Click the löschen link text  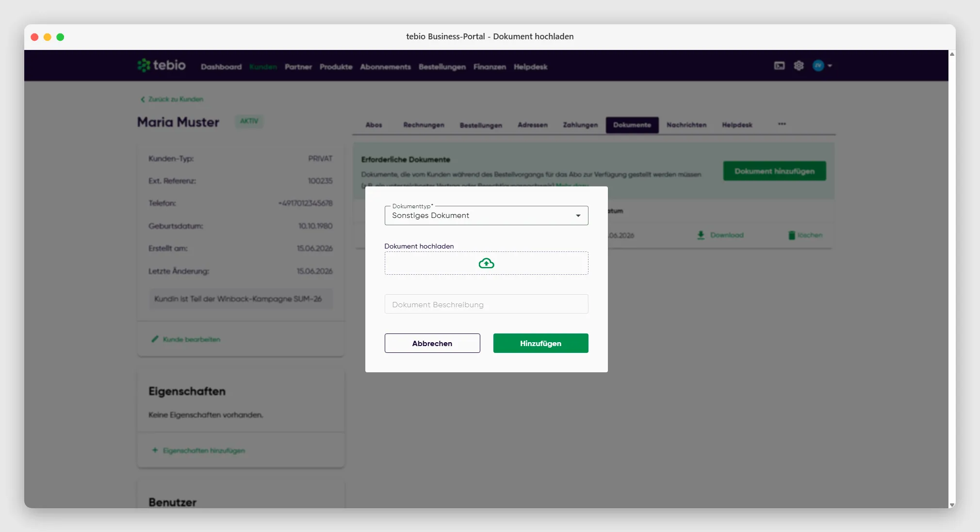pyautogui.click(x=810, y=235)
